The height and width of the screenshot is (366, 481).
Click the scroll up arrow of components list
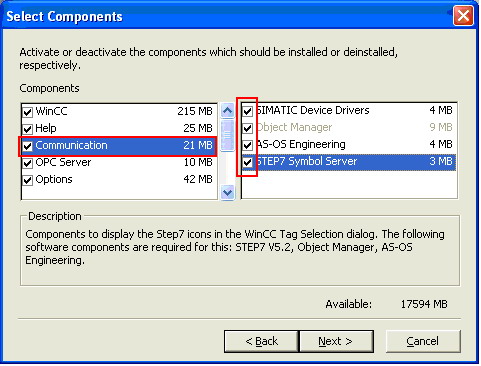coord(228,111)
